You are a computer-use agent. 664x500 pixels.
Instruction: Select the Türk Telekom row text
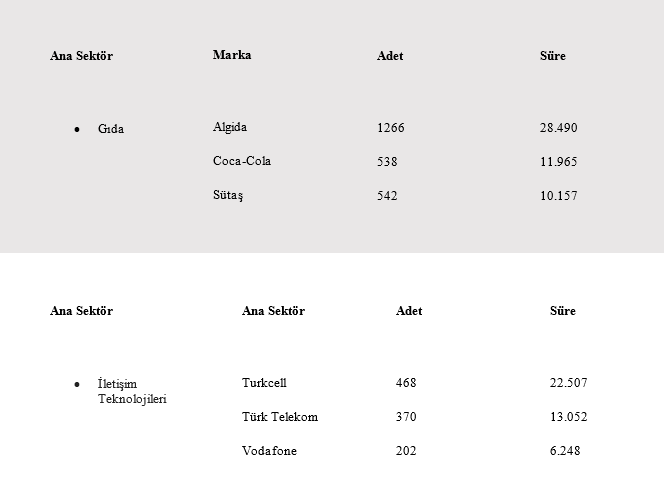coord(280,417)
